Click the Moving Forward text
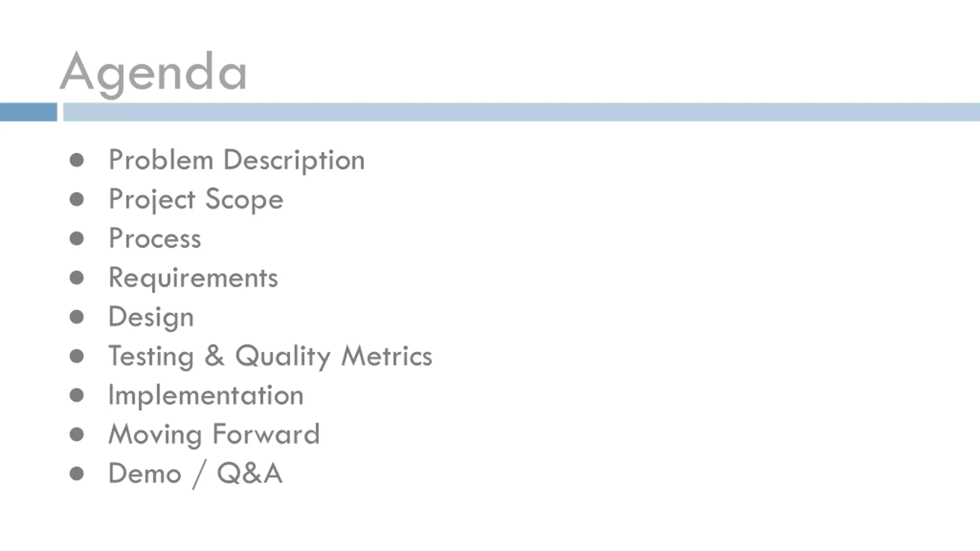Screen dimensions: 980x551 click(x=214, y=435)
